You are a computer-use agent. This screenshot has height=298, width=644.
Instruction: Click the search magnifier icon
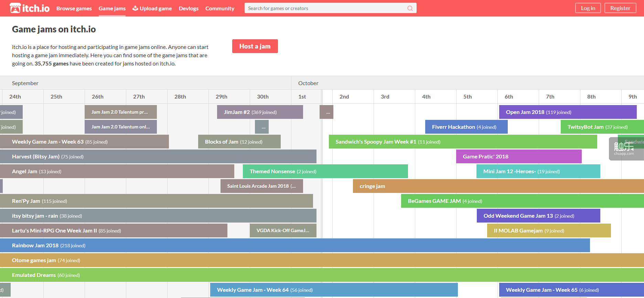[x=410, y=8]
